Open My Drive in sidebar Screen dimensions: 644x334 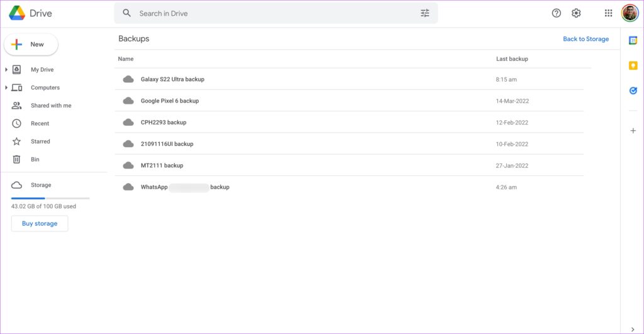click(42, 69)
